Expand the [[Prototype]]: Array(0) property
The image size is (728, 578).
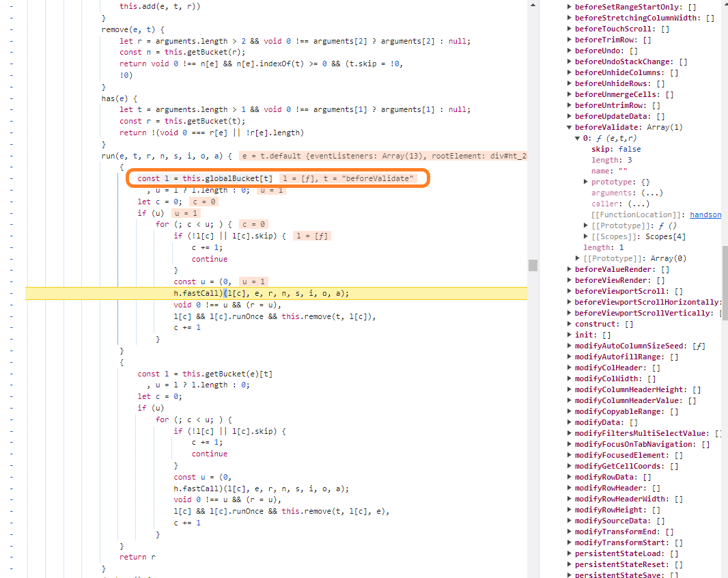click(x=578, y=258)
